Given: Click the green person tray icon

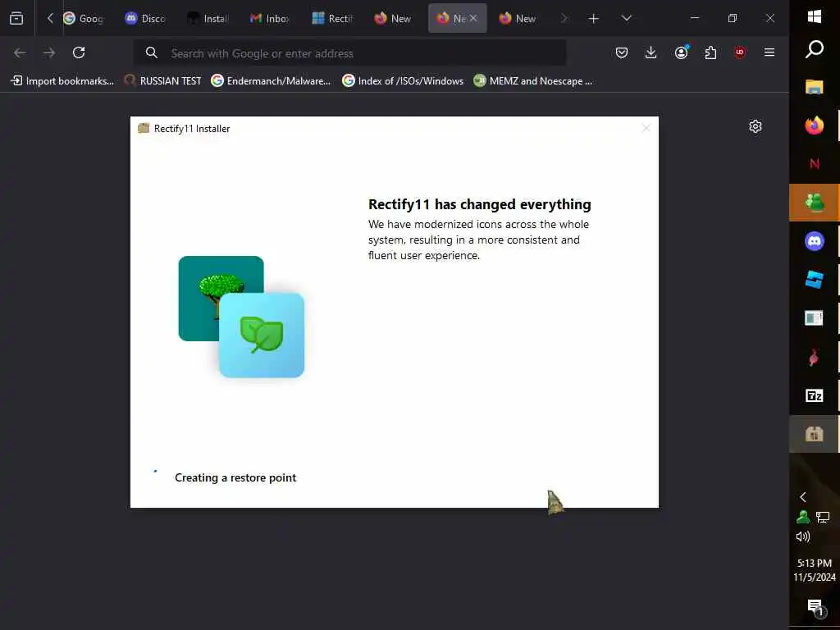Looking at the screenshot, I should [802, 517].
